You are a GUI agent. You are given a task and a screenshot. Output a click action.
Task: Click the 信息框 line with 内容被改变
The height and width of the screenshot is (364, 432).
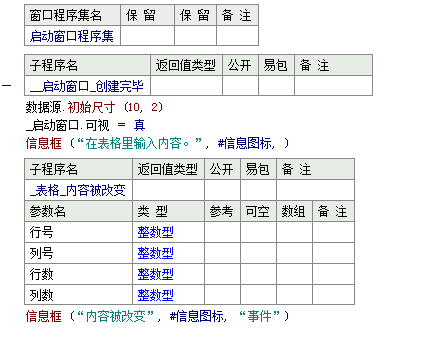pos(157,316)
